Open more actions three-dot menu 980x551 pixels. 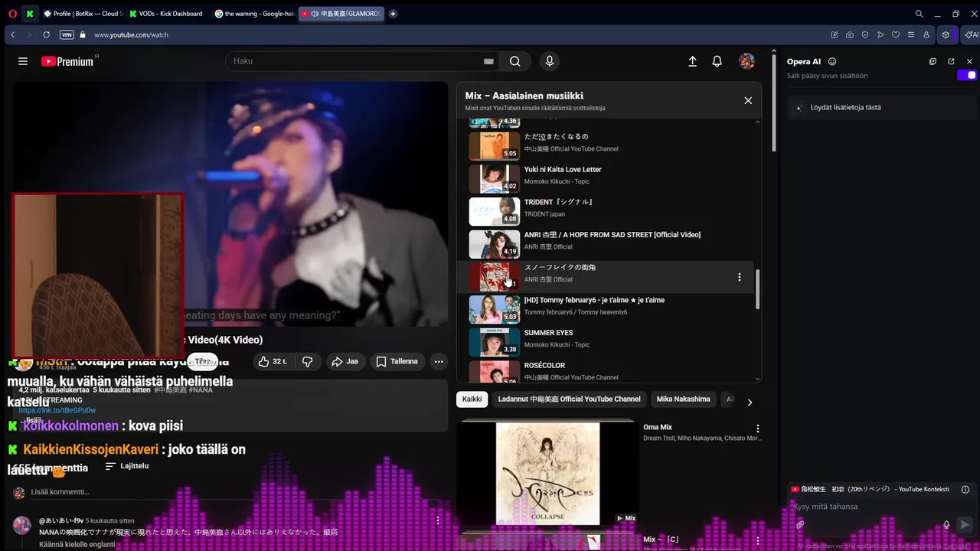point(439,361)
